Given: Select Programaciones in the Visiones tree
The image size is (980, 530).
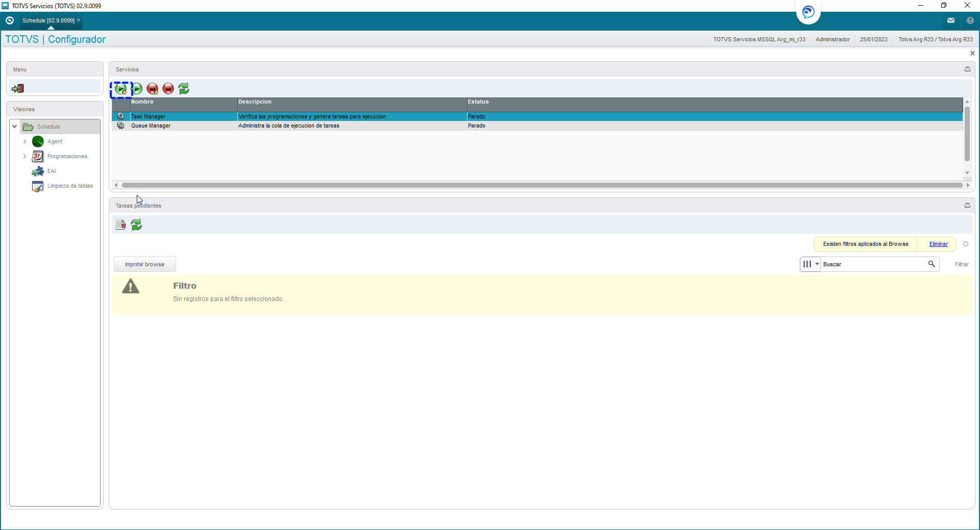Looking at the screenshot, I should (67, 156).
